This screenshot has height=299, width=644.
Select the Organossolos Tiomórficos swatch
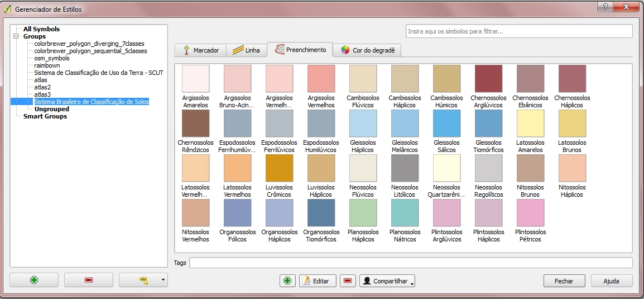(x=321, y=213)
